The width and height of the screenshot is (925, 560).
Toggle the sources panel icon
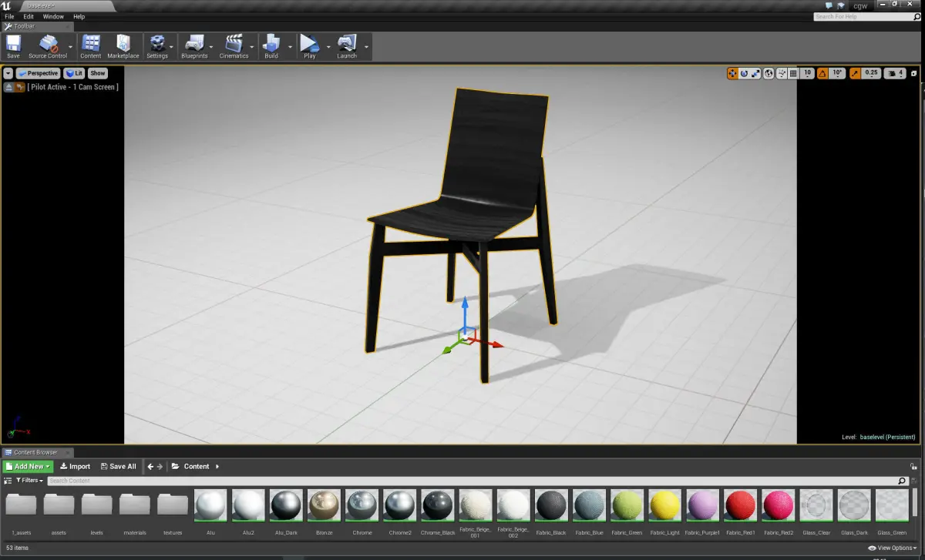8,480
